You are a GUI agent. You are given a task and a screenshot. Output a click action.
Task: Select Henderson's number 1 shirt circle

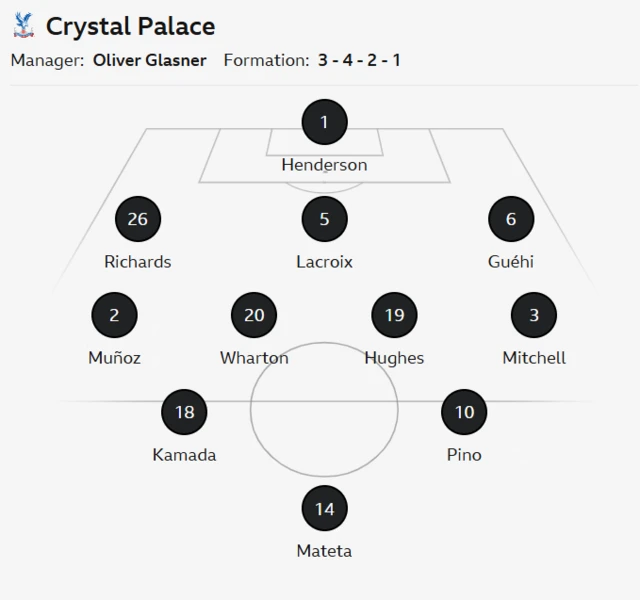point(324,123)
